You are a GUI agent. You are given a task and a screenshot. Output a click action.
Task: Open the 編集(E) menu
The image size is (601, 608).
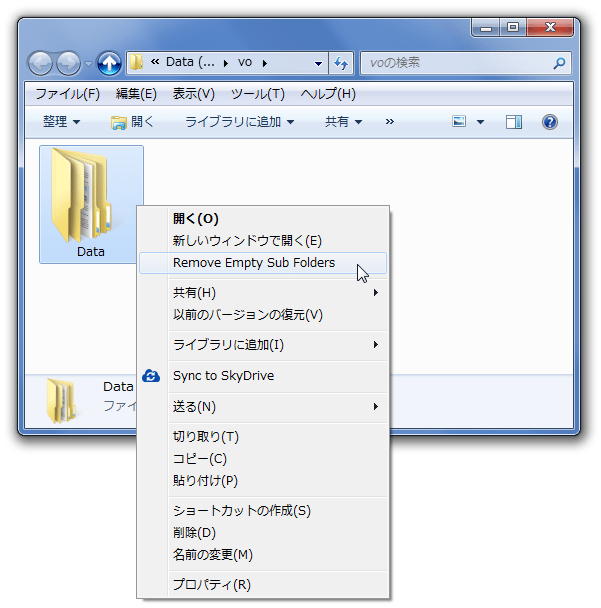(x=136, y=94)
